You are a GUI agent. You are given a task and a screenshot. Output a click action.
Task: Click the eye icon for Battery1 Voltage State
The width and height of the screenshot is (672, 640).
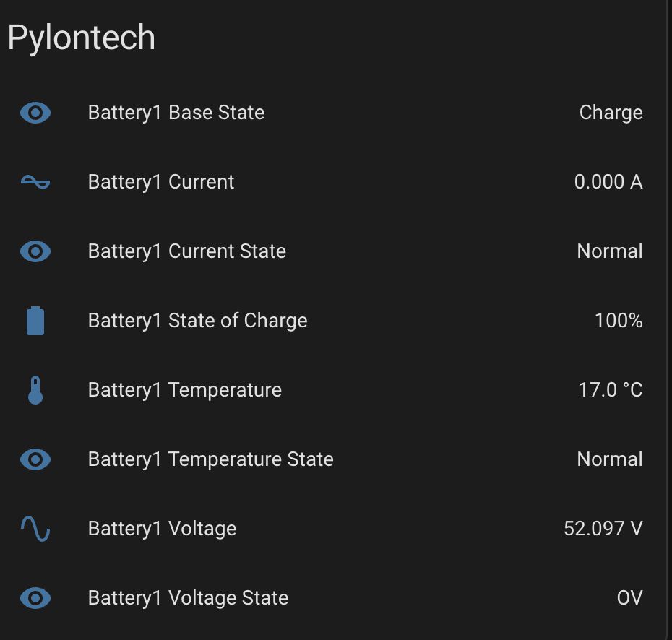click(x=35, y=598)
